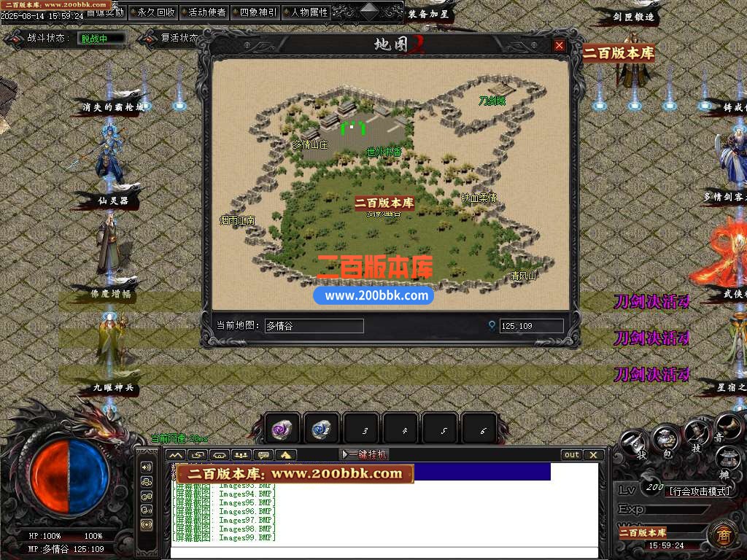Close the chat panel with X button

point(594,455)
